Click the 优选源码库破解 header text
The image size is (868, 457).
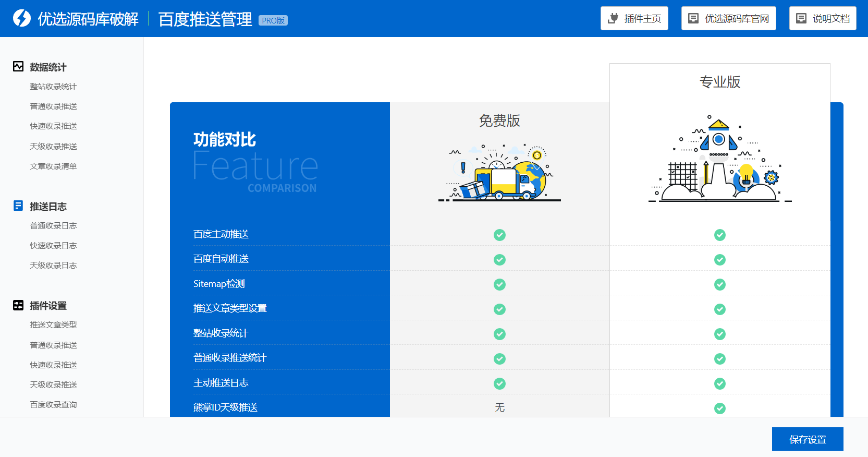pos(88,19)
